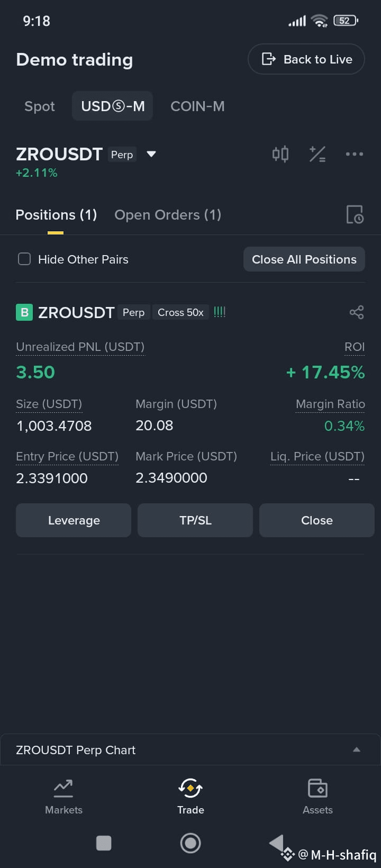The image size is (381, 868).
Task: Open the three-dot more options menu
Action: click(355, 154)
